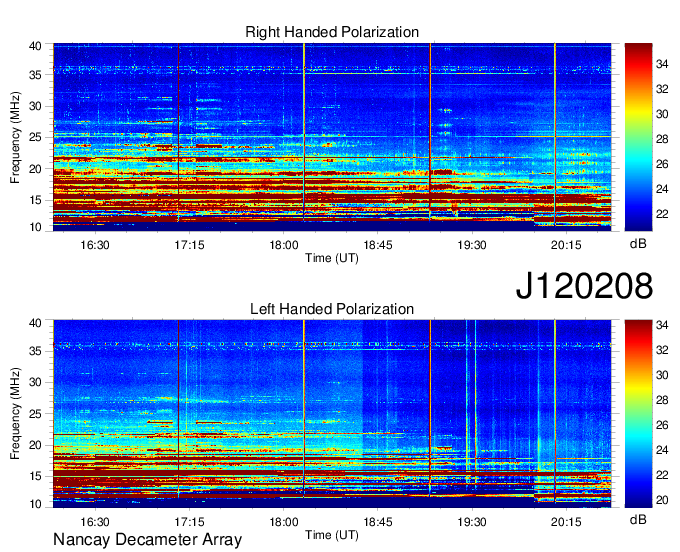Click the top plot's Frequency (MHz) label
This screenshot has height=552, width=680.
(15, 137)
